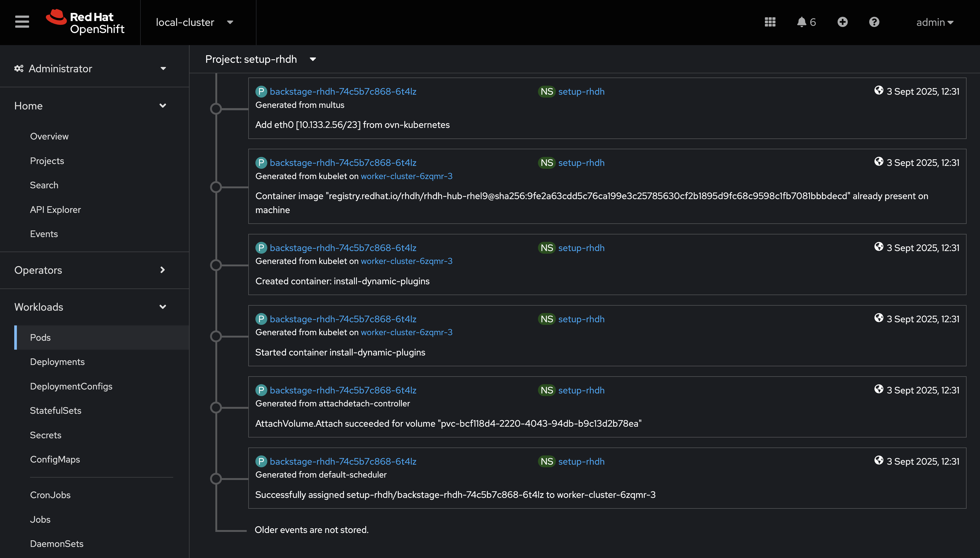Open backstage-rhdh pod link in attachdetach-controller event
The height and width of the screenshot is (558, 980).
343,391
